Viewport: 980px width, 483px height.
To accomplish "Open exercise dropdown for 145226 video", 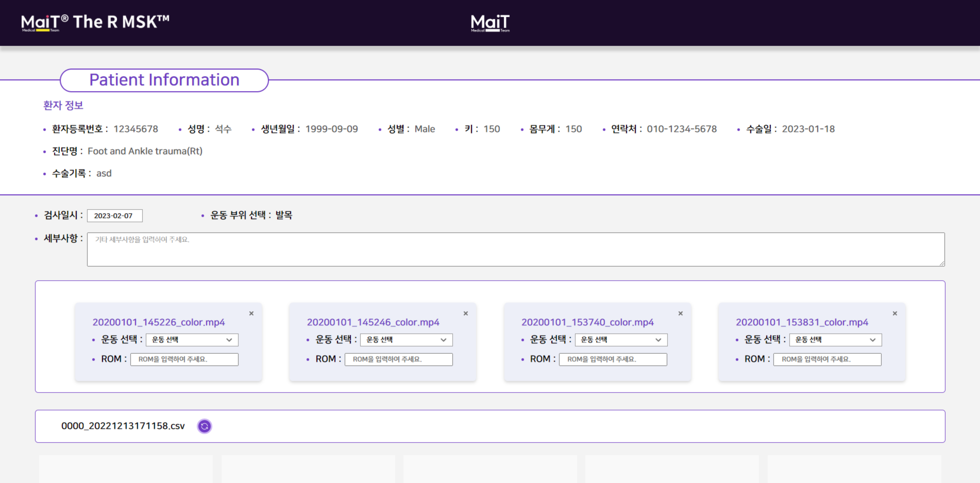I will click(x=192, y=339).
